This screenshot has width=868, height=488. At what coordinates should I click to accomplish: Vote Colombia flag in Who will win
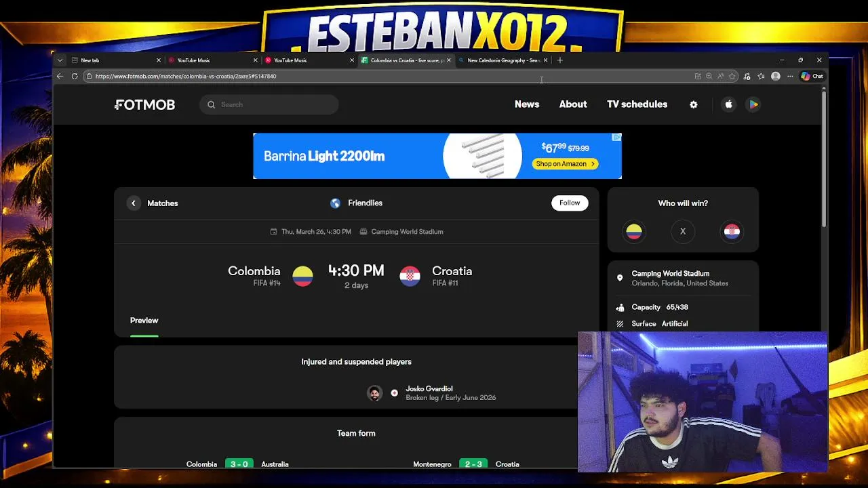(634, 231)
